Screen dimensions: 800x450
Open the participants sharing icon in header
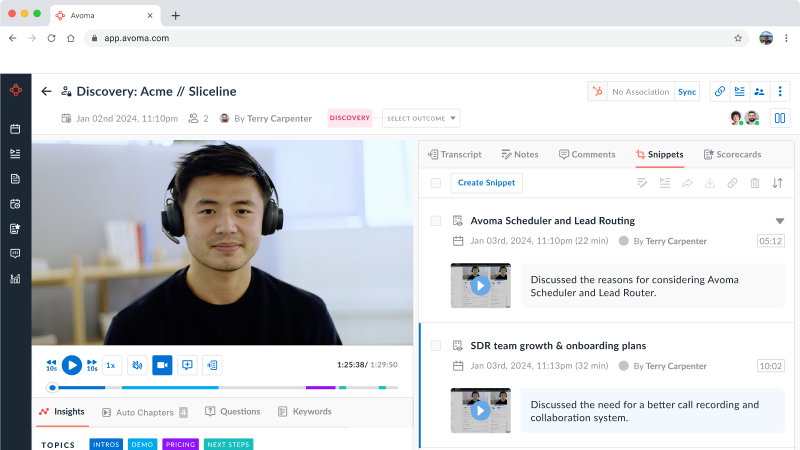[x=759, y=91]
